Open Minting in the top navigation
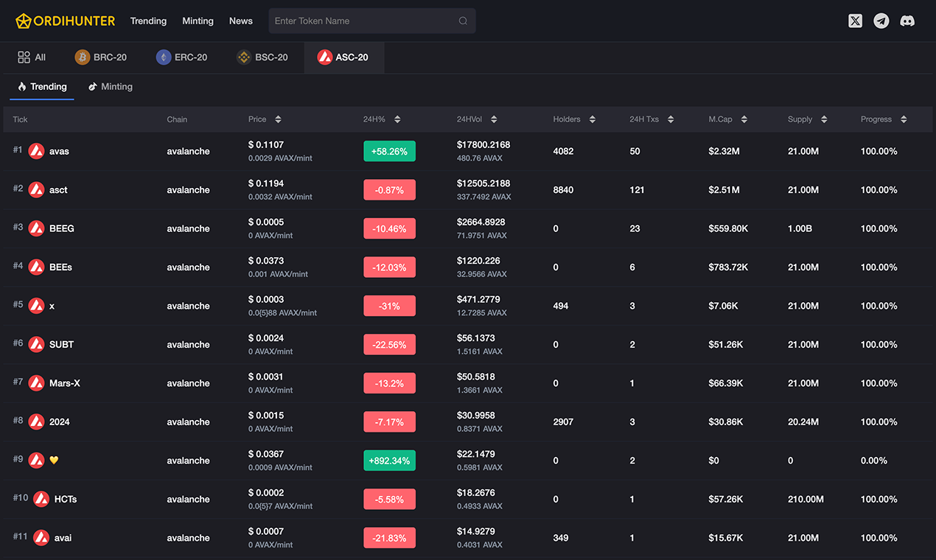The image size is (936, 560). (198, 21)
